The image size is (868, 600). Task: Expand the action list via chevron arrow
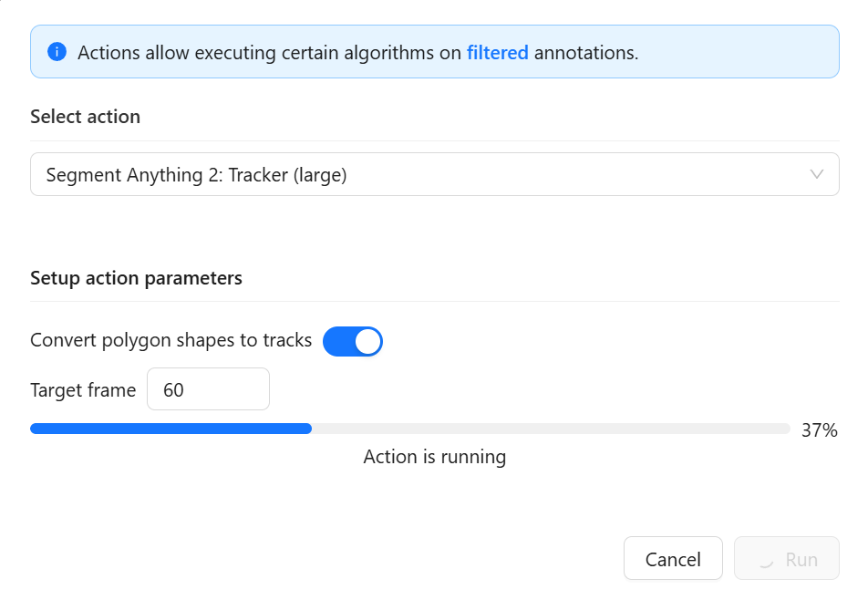[816, 174]
